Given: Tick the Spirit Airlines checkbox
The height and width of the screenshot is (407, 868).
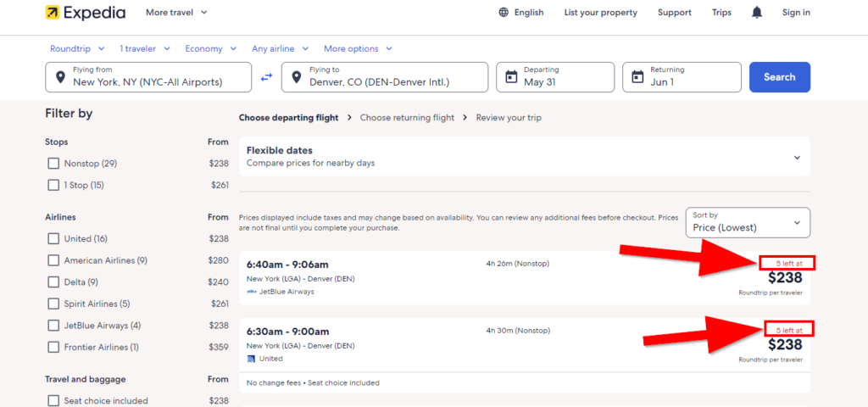Looking at the screenshot, I should [53, 304].
